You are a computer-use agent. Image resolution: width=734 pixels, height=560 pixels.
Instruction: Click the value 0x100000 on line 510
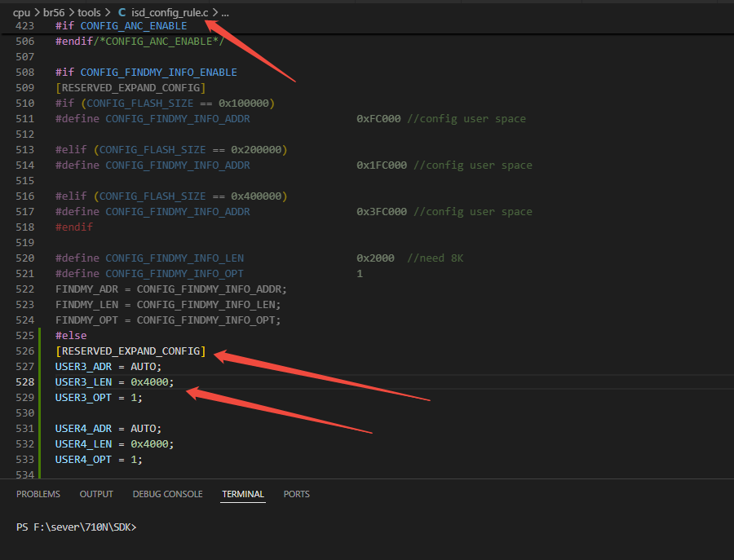(x=243, y=103)
